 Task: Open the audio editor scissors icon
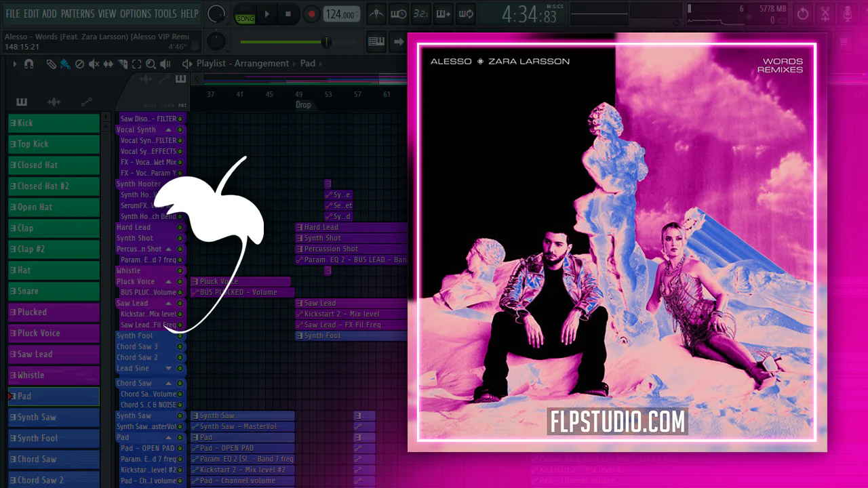[x=825, y=14]
